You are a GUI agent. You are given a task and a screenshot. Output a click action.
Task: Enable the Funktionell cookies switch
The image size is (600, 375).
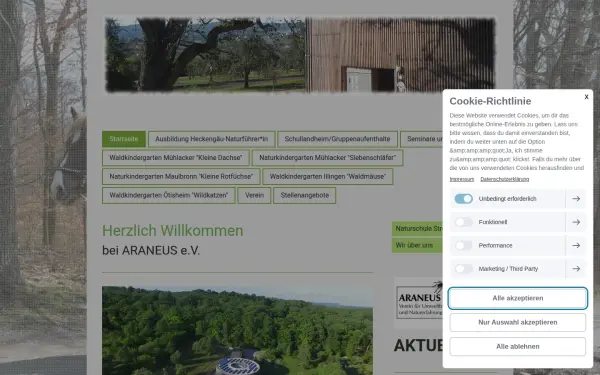pyautogui.click(x=463, y=222)
